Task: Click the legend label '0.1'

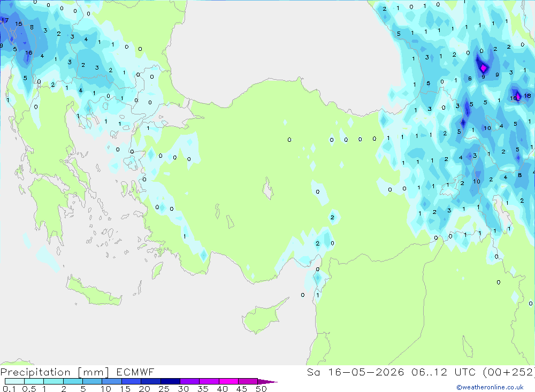Action: (x=9, y=389)
